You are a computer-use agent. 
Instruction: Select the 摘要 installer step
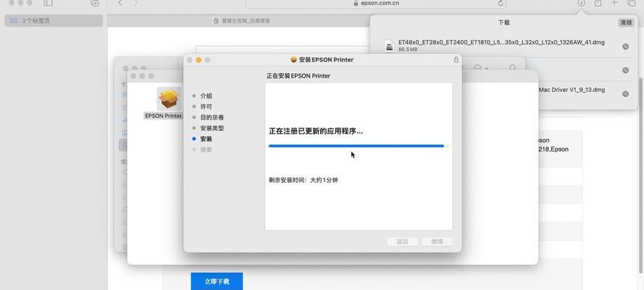[x=206, y=150]
